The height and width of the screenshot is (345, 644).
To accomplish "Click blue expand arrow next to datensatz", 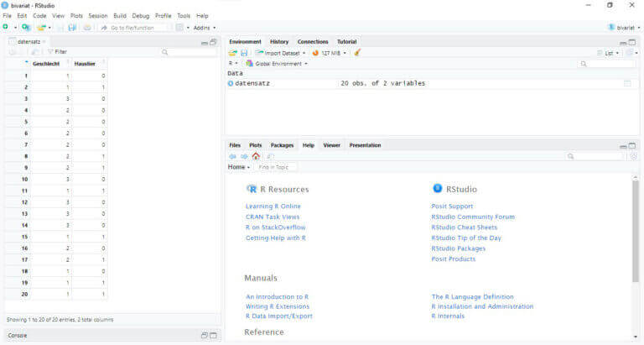I will click(231, 83).
